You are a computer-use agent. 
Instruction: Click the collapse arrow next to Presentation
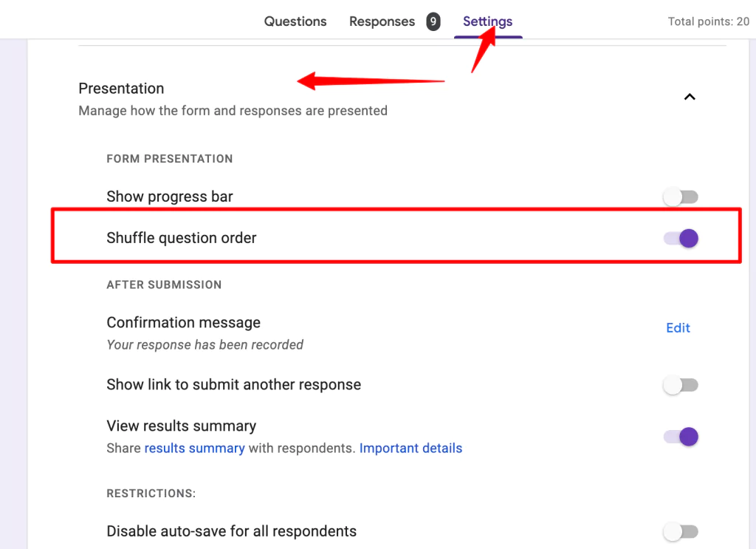point(690,96)
